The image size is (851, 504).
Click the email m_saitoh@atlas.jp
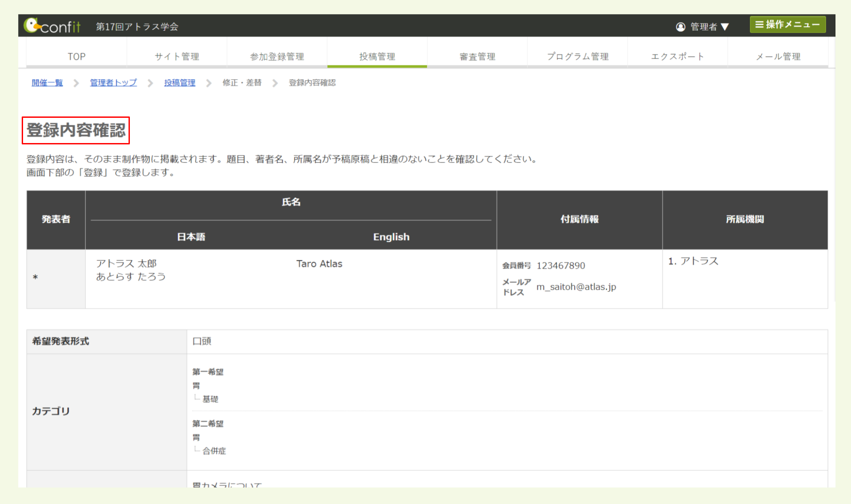click(x=576, y=287)
